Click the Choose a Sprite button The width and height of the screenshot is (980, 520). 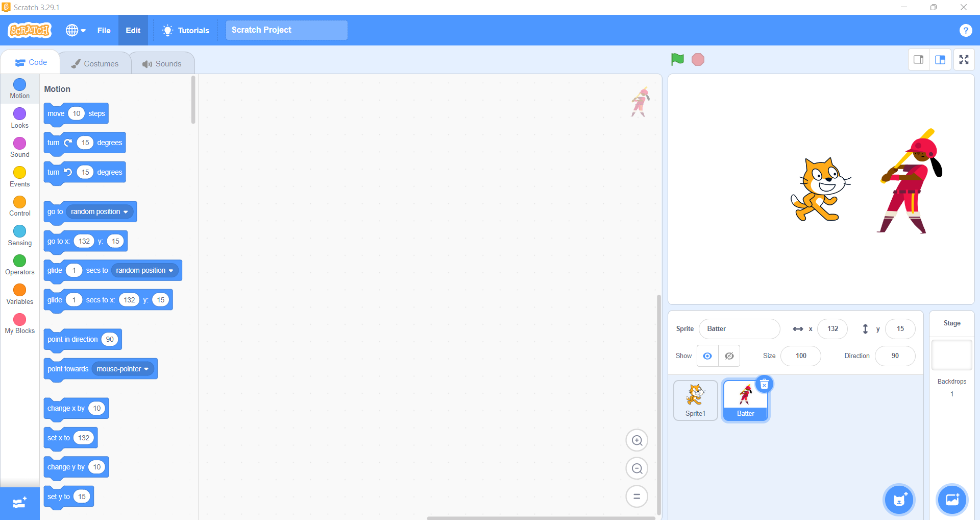[899, 500]
